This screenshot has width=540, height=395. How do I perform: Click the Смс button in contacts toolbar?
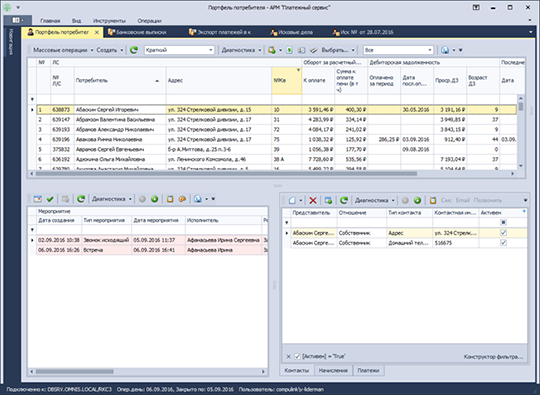[x=446, y=200]
